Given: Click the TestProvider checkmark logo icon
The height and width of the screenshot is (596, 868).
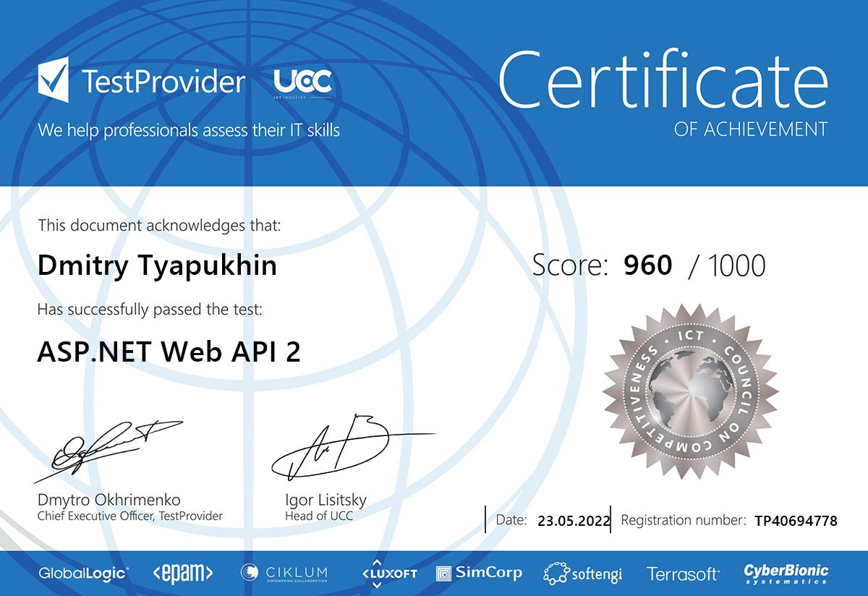Looking at the screenshot, I should 54,82.
